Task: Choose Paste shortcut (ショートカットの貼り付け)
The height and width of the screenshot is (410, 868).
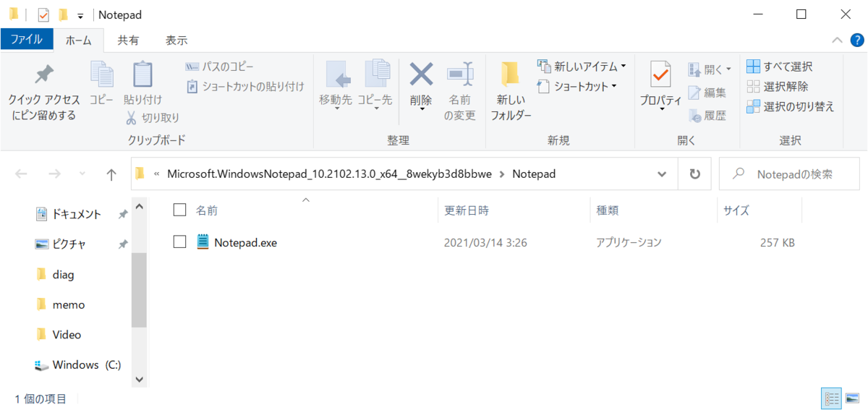Action: click(x=245, y=87)
